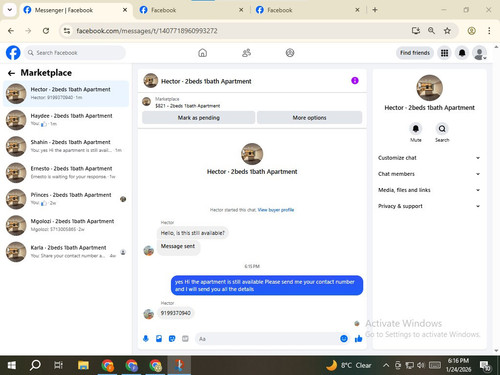View site information icon in address bar
Screen dimensions: 500x375
click(x=67, y=31)
